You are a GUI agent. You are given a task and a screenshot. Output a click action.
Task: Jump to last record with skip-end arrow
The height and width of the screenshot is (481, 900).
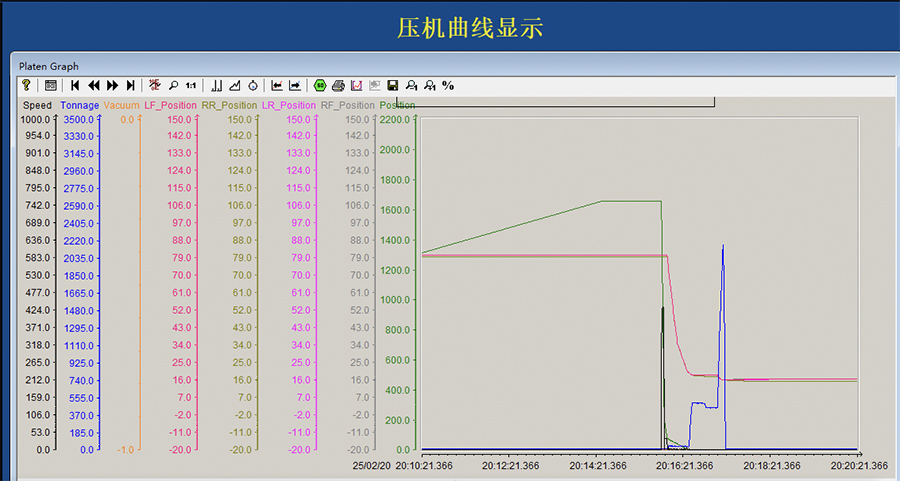(130, 86)
